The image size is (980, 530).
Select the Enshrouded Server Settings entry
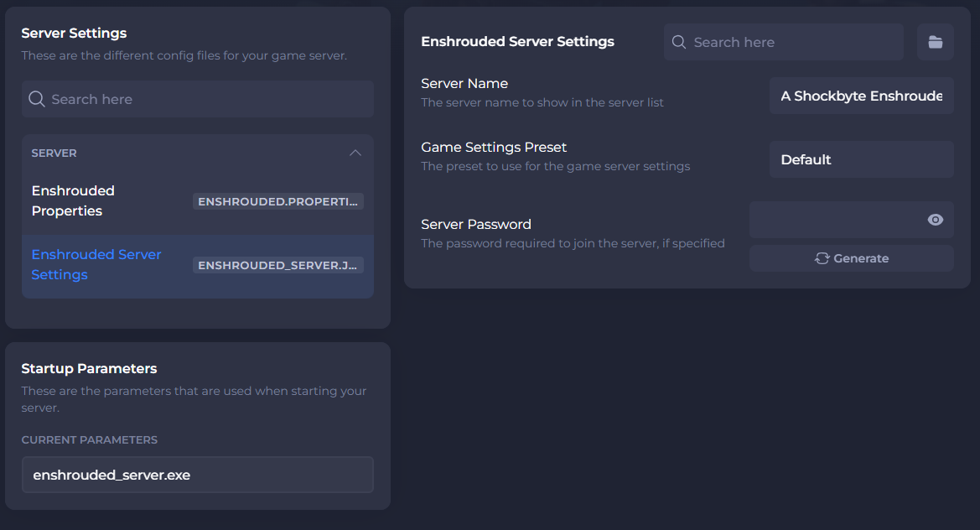click(96, 264)
